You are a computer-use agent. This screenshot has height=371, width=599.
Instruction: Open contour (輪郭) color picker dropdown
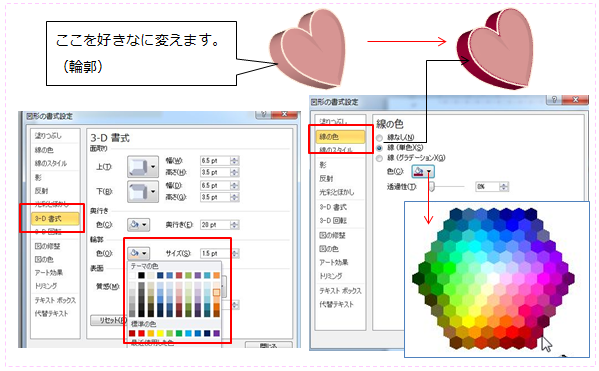138,253
